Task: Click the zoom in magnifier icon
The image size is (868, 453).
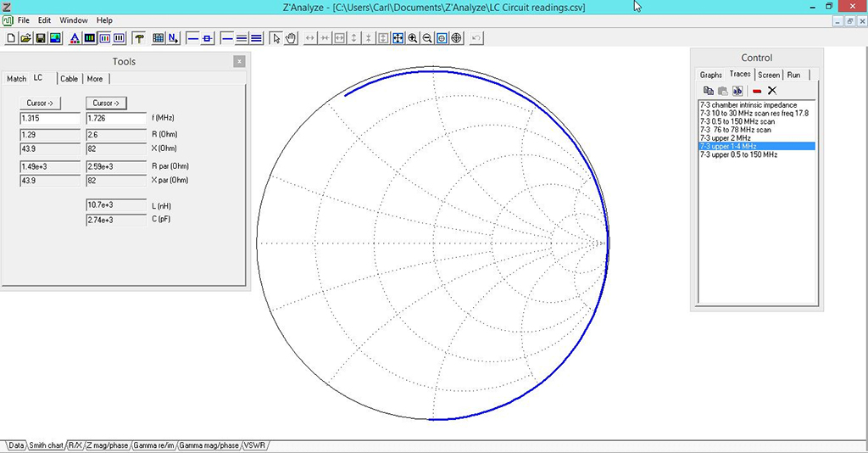Action: [x=413, y=38]
